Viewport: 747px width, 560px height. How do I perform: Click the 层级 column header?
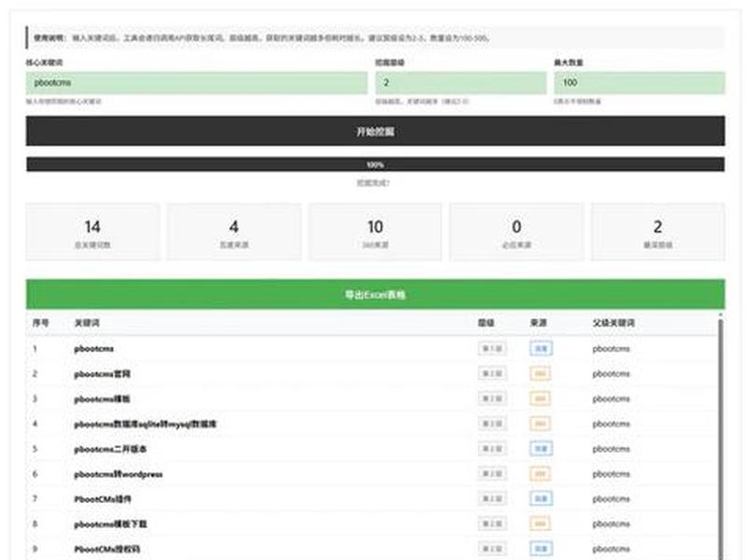(x=486, y=323)
